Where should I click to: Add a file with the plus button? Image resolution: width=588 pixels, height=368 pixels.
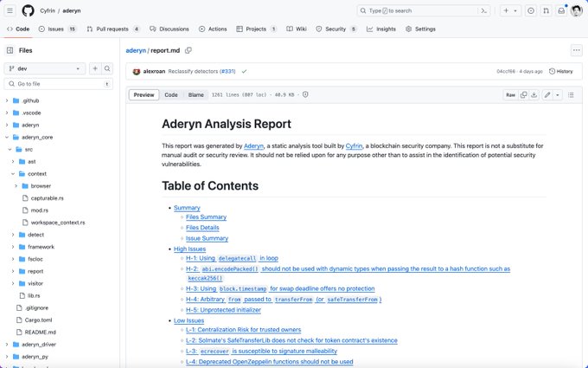(95, 68)
